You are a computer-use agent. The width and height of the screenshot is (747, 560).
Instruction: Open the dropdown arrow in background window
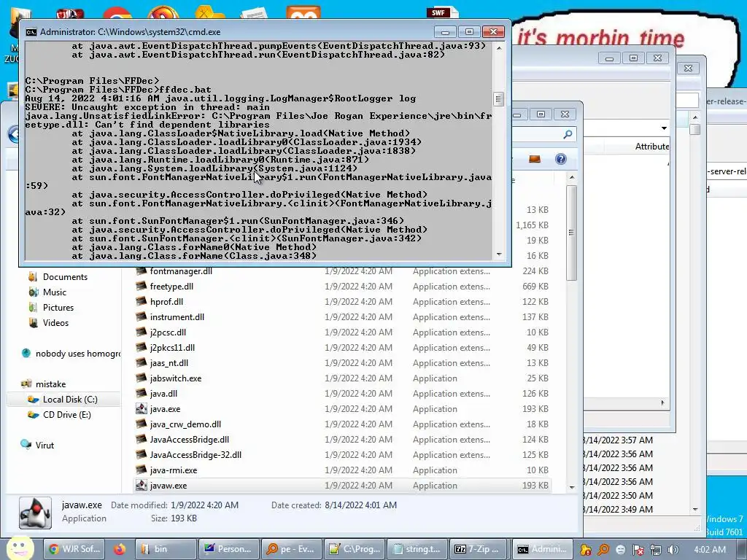(664, 128)
